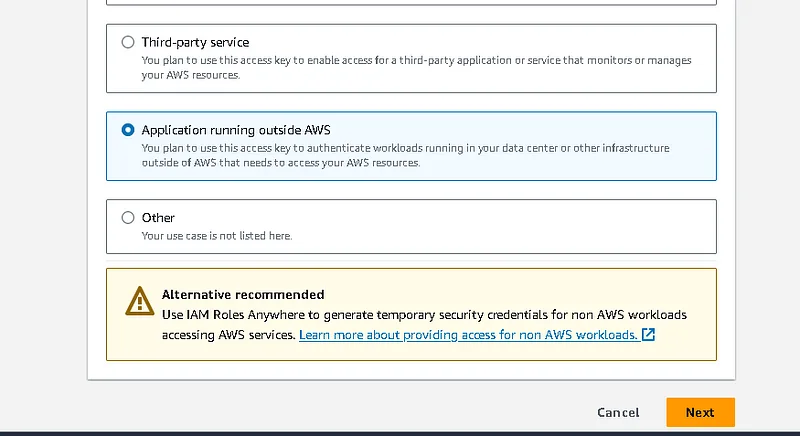The height and width of the screenshot is (436, 800).
Task: Click "Your use case is not listed here" text
Action: point(216,236)
